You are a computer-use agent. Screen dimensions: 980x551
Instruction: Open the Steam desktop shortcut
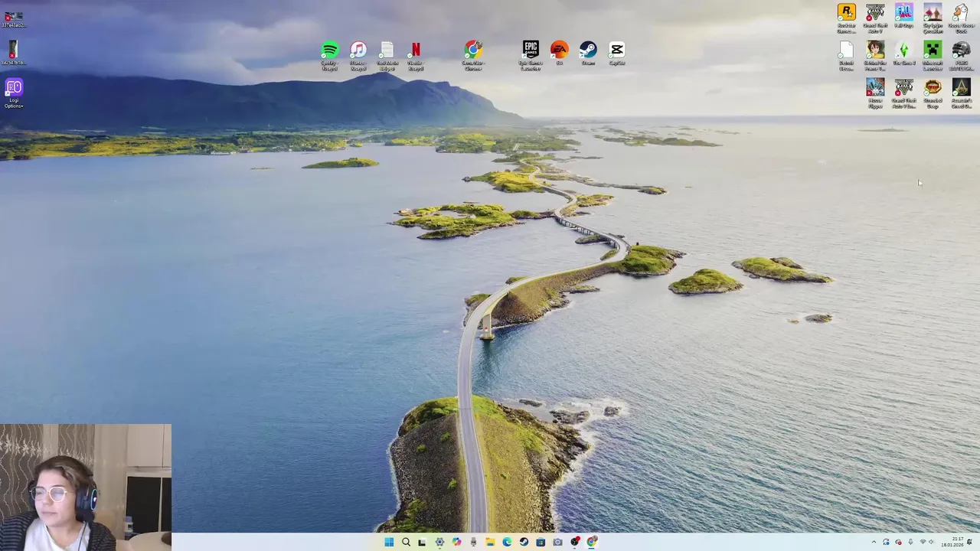click(x=588, y=54)
